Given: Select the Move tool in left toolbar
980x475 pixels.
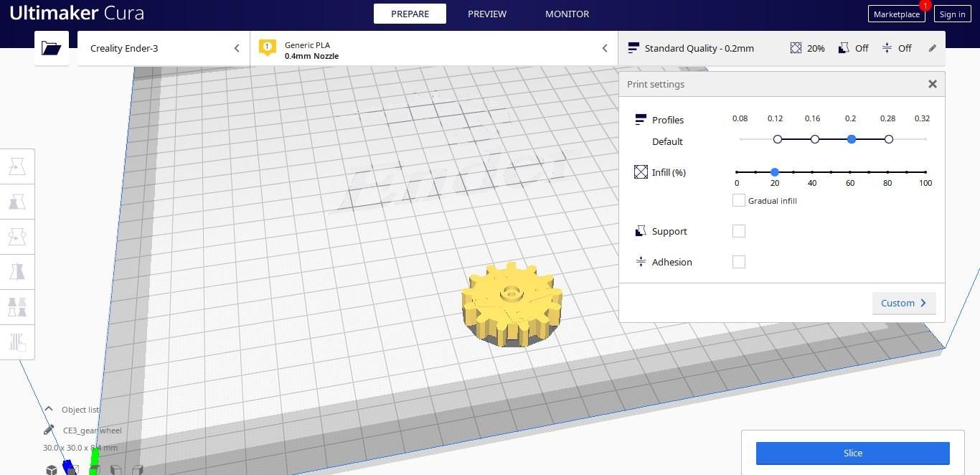Looking at the screenshot, I should [x=17, y=166].
